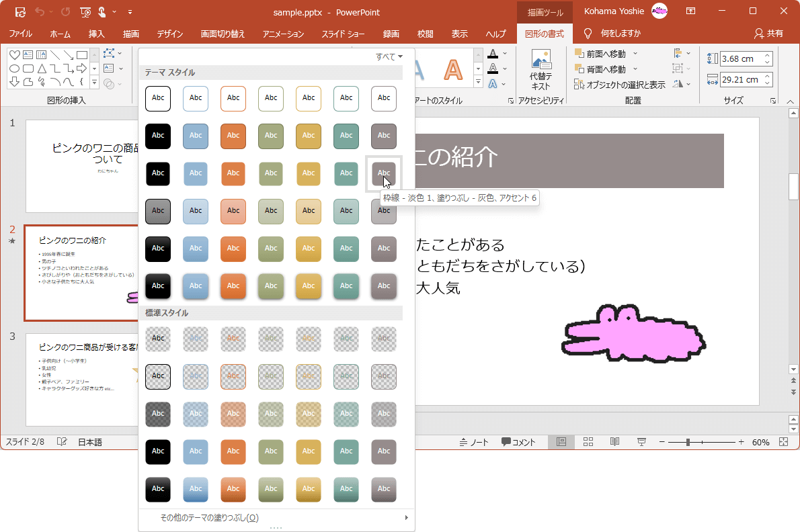The height and width of the screenshot is (532, 800).
Task: Select the triangle shape
Action: (42, 69)
